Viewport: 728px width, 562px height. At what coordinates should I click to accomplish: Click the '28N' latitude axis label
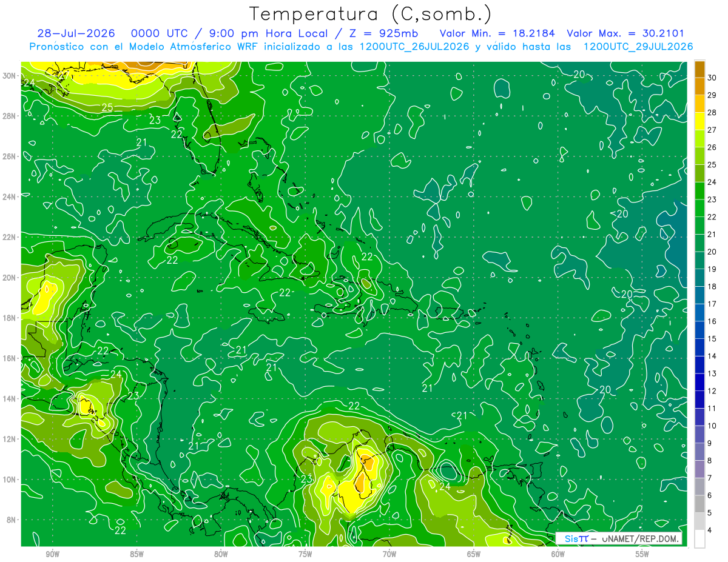click(x=10, y=116)
